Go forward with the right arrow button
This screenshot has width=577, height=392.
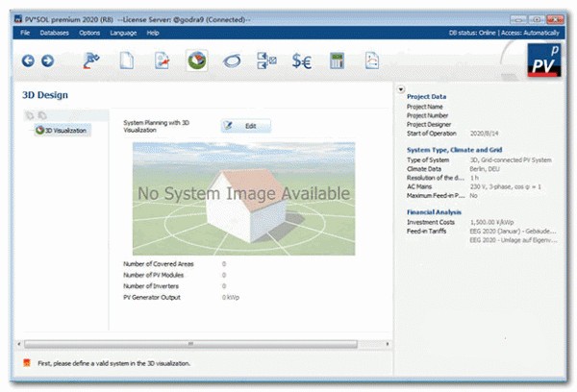pyautogui.click(x=47, y=61)
